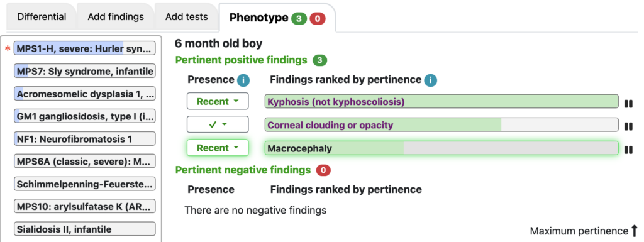
Task: Click the Maximum pertinence up arrow
Action: [634, 231]
